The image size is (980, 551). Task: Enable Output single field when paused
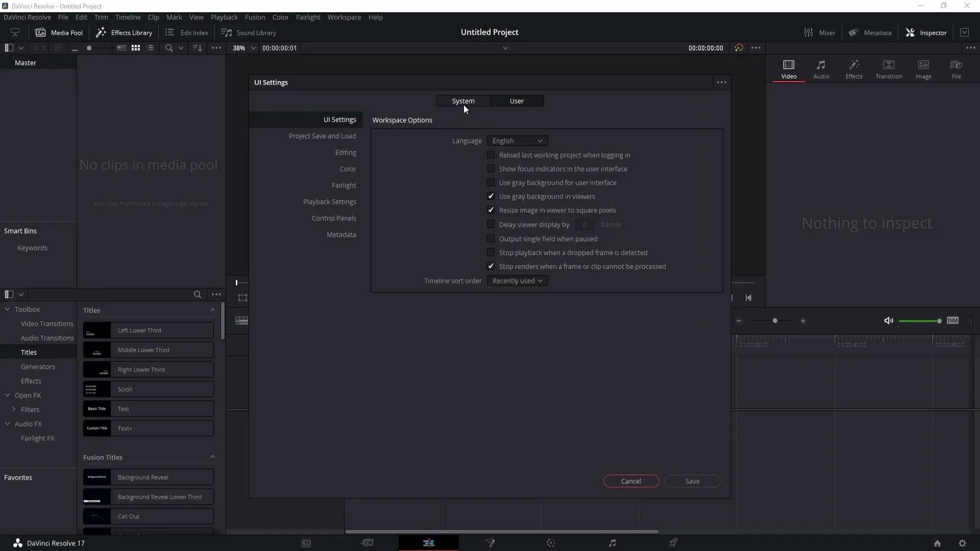pos(491,238)
